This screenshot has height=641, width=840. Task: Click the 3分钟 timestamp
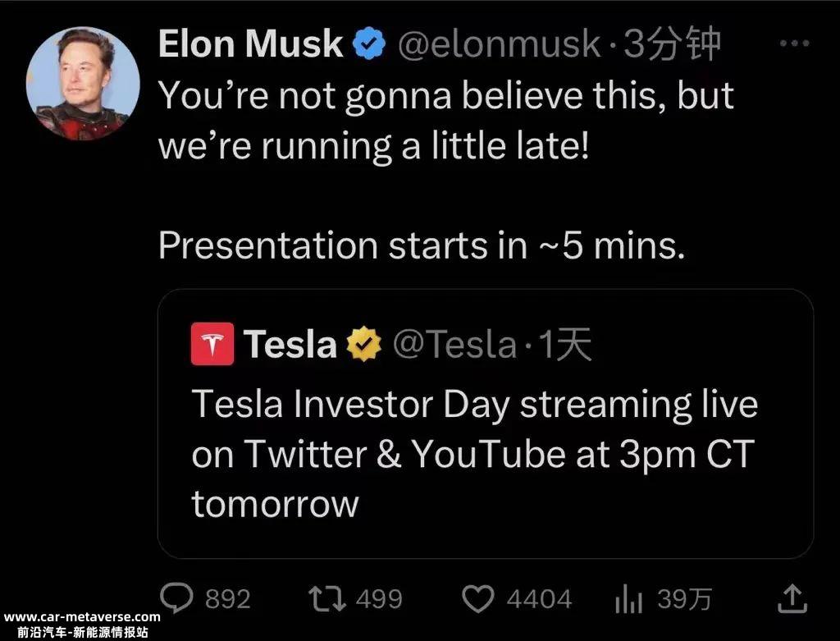pyautogui.click(x=673, y=44)
